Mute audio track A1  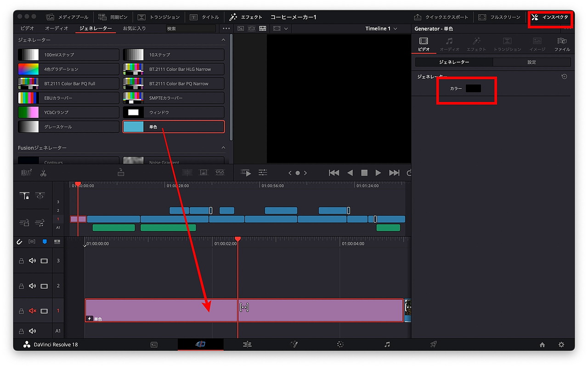tap(32, 331)
